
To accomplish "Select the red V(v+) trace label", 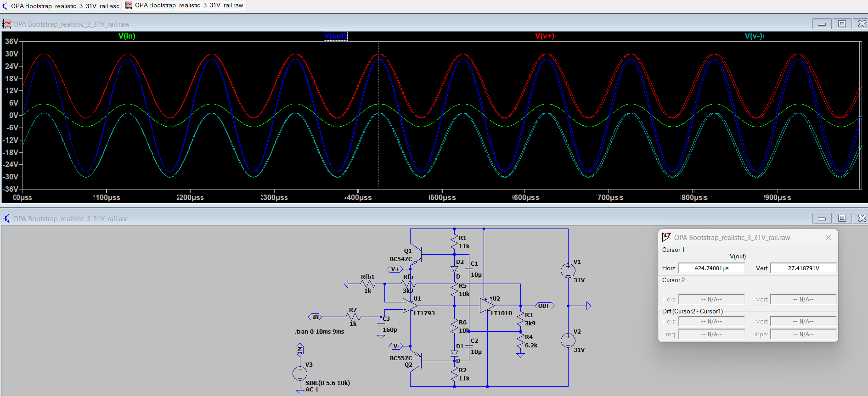I will tap(545, 36).
